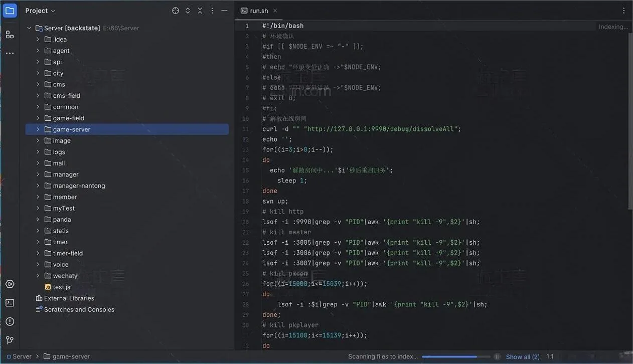Open the 1:1 line/column position
The height and width of the screenshot is (364, 633).
pyautogui.click(x=550, y=356)
